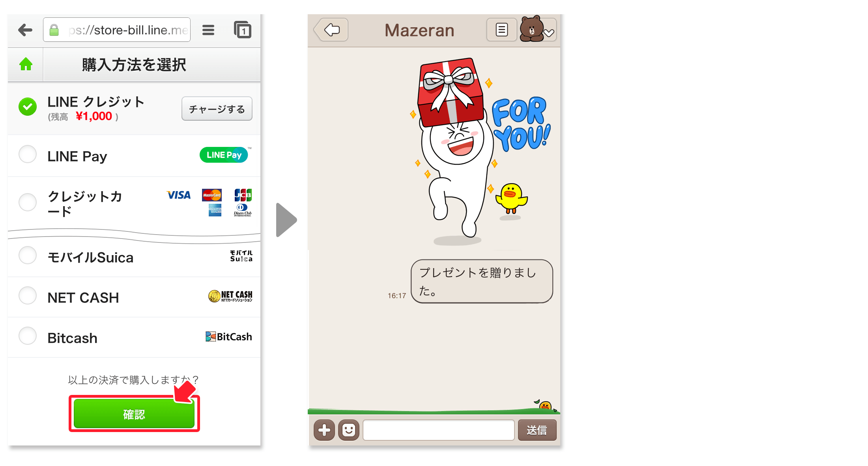Click the 送信 send button
The image size is (868, 466).
[537, 430]
